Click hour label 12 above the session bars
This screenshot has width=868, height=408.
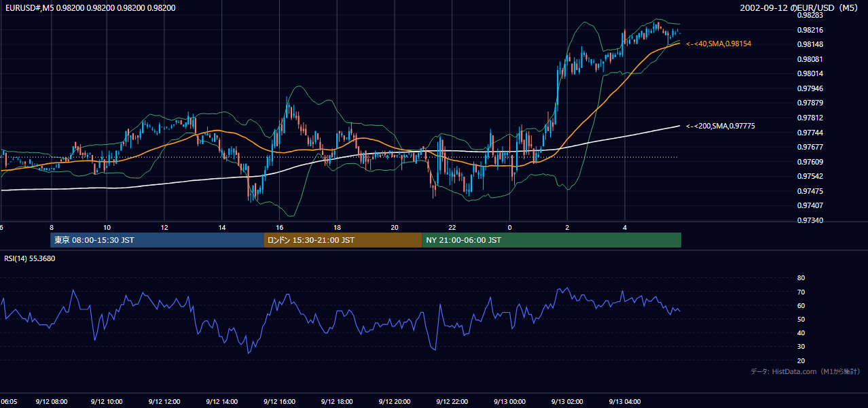coord(164,227)
